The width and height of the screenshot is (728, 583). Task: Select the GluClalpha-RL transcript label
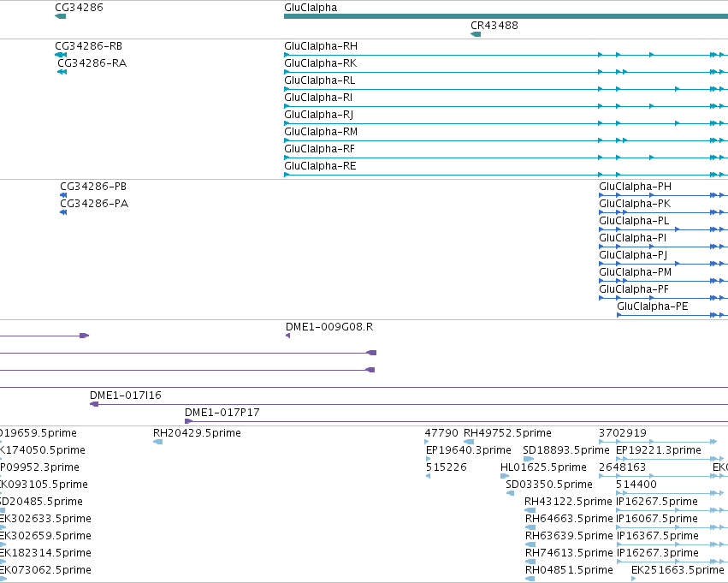click(x=319, y=80)
